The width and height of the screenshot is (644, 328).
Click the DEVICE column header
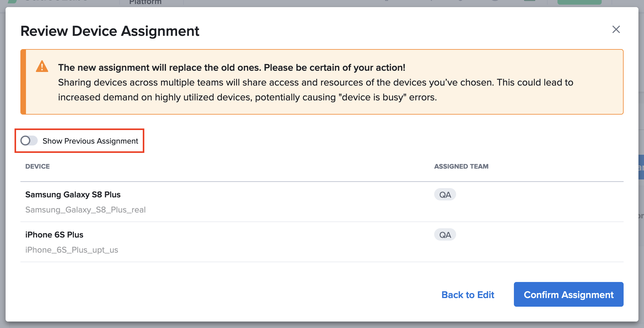(x=37, y=166)
